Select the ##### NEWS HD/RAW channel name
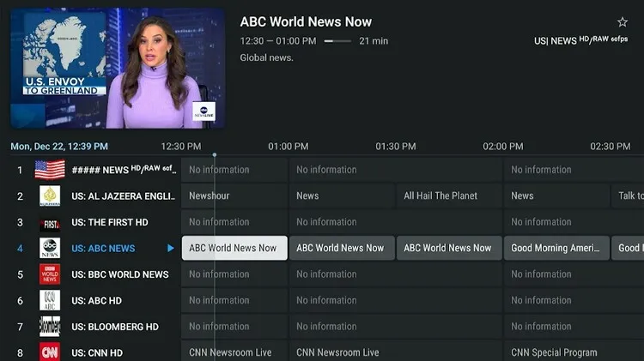 [x=124, y=169]
